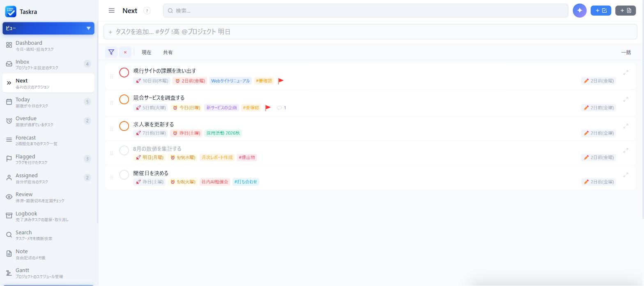Open Assigned view
The height and width of the screenshot is (286, 644).
click(48, 178)
